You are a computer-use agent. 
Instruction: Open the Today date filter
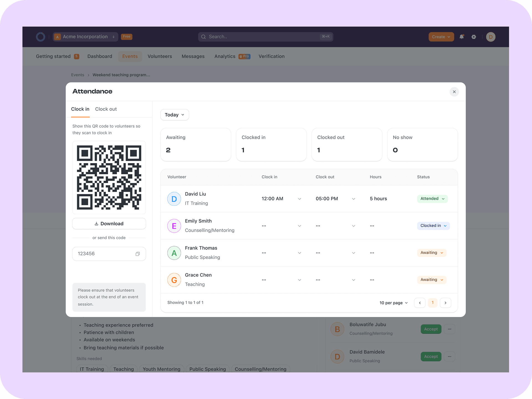(175, 115)
